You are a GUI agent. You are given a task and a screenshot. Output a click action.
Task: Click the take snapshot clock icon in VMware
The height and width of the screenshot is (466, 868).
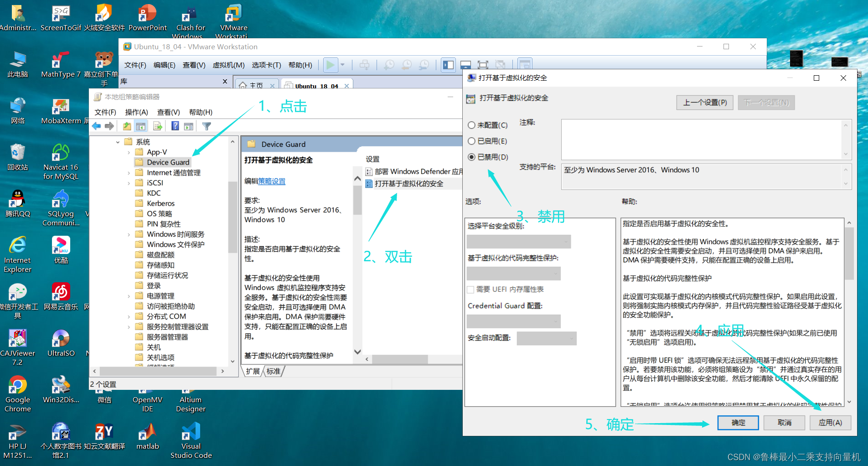coord(389,65)
